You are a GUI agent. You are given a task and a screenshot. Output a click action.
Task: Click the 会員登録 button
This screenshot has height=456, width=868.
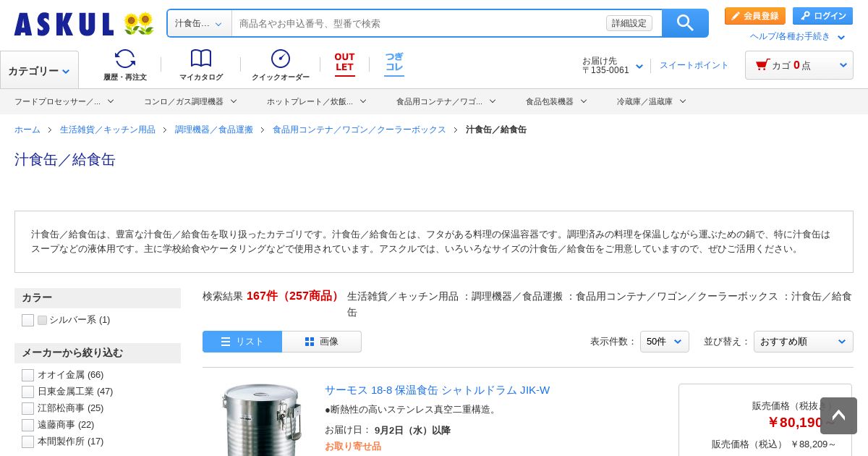click(755, 16)
